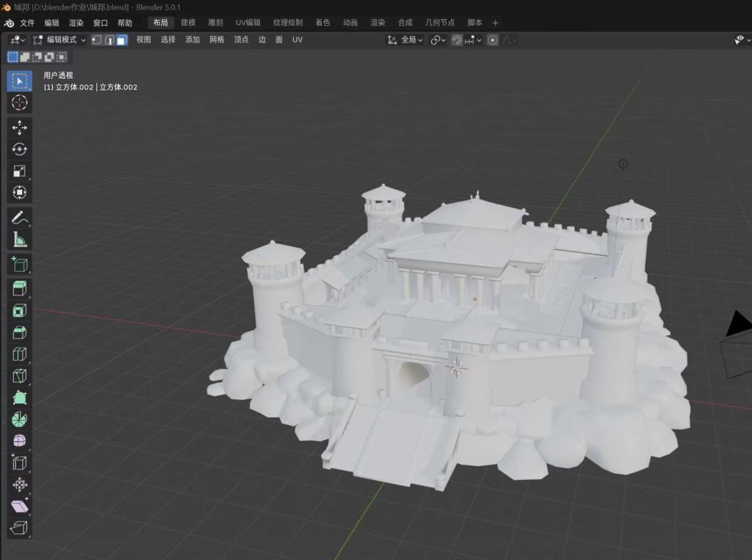Activate the 3D Cursor tool
The width and height of the screenshot is (752, 560).
(x=19, y=102)
